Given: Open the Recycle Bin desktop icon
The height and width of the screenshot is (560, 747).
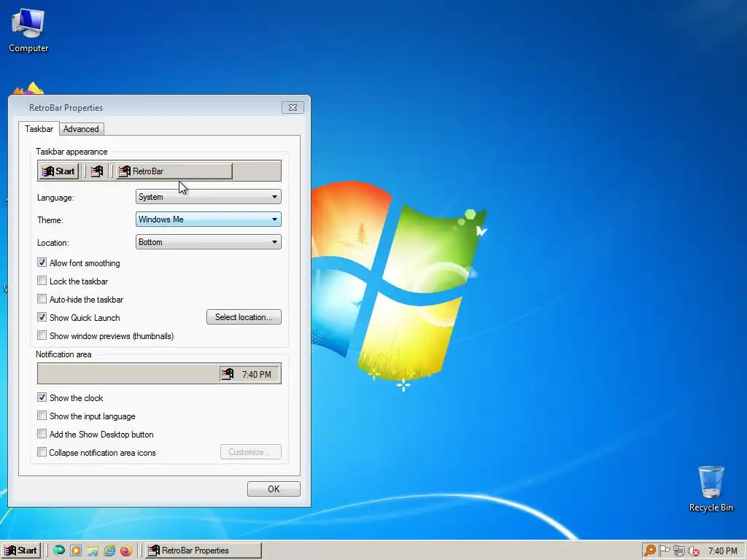Looking at the screenshot, I should pyautogui.click(x=711, y=489).
